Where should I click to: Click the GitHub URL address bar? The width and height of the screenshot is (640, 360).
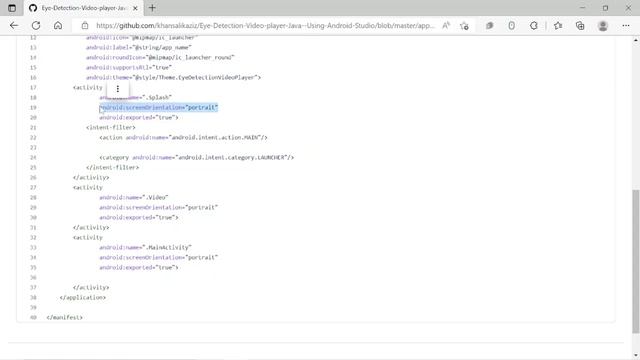pyautogui.click(x=265, y=25)
